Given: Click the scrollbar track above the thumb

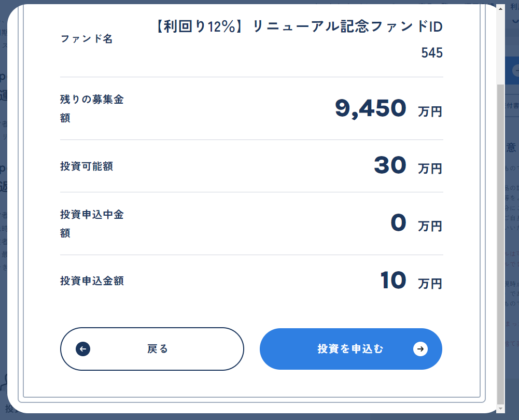Looking at the screenshot, I should pyautogui.click(x=500, y=47).
